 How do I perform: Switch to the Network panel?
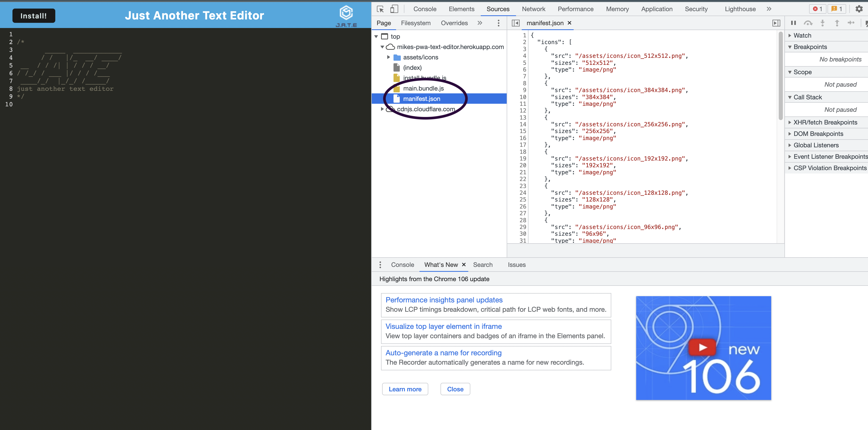click(x=533, y=9)
